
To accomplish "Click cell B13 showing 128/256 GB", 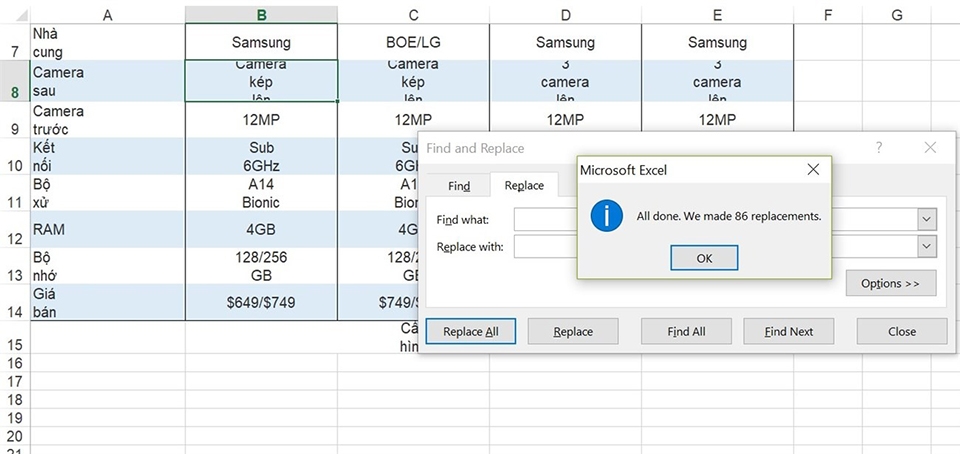I will click(261, 266).
